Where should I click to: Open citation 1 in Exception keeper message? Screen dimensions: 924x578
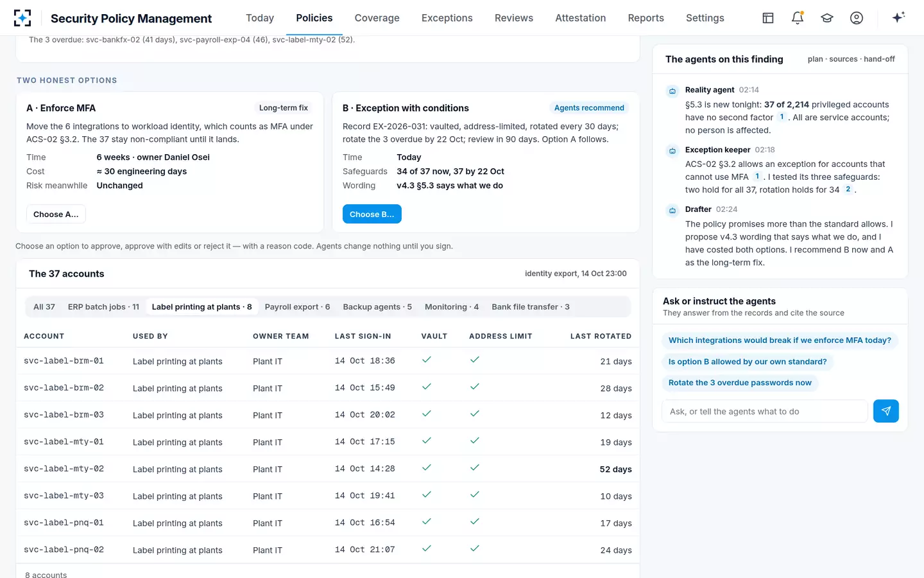tap(757, 177)
